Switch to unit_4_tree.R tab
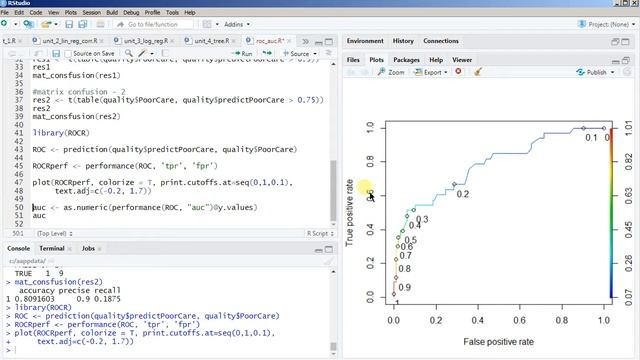 tap(211, 41)
